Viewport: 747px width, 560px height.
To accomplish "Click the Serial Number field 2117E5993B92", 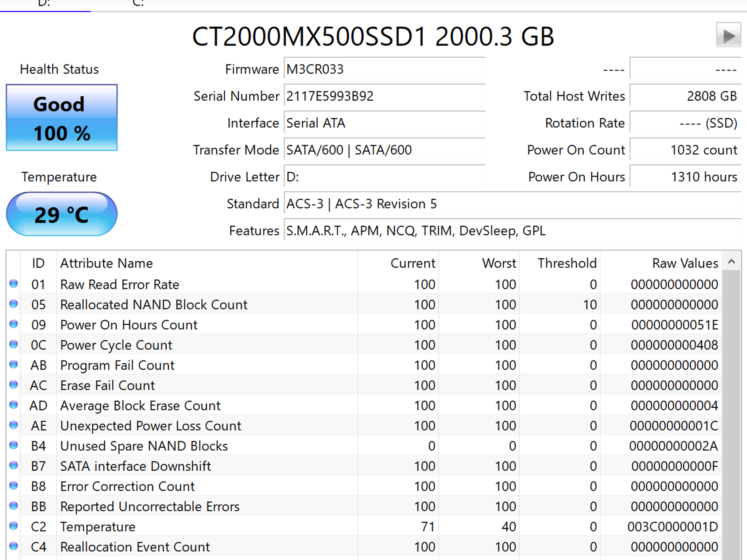I will pyautogui.click(x=385, y=96).
